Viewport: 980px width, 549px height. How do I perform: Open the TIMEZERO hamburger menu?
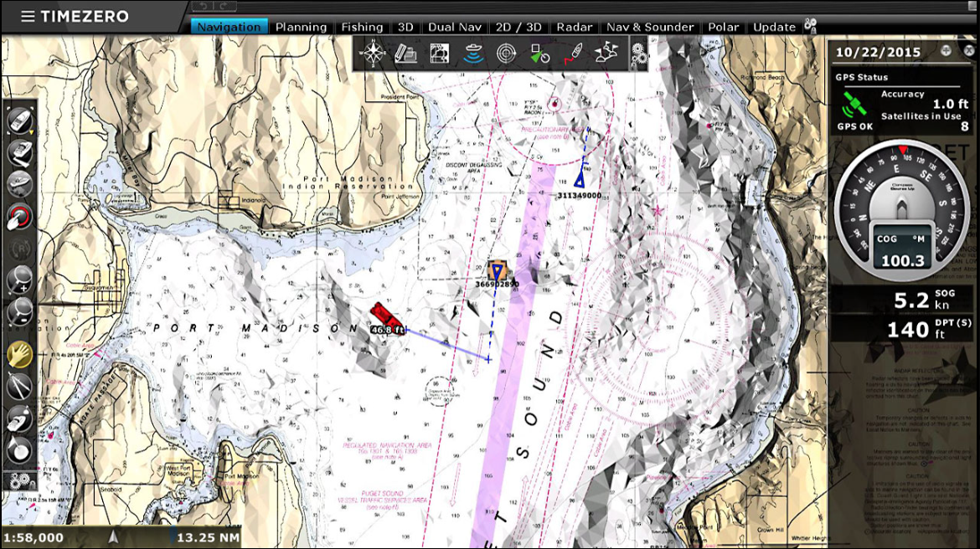click(x=28, y=17)
